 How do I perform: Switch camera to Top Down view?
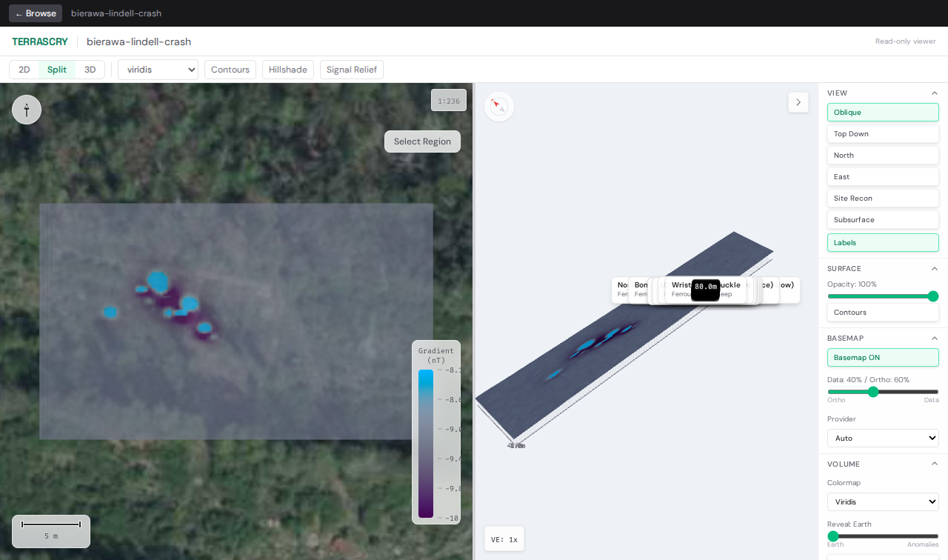pos(882,133)
